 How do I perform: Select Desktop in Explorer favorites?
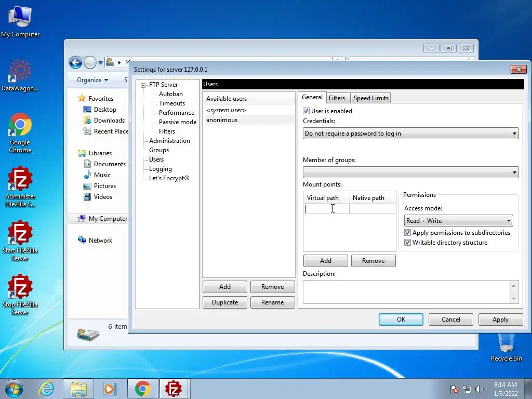pos(100,110)
